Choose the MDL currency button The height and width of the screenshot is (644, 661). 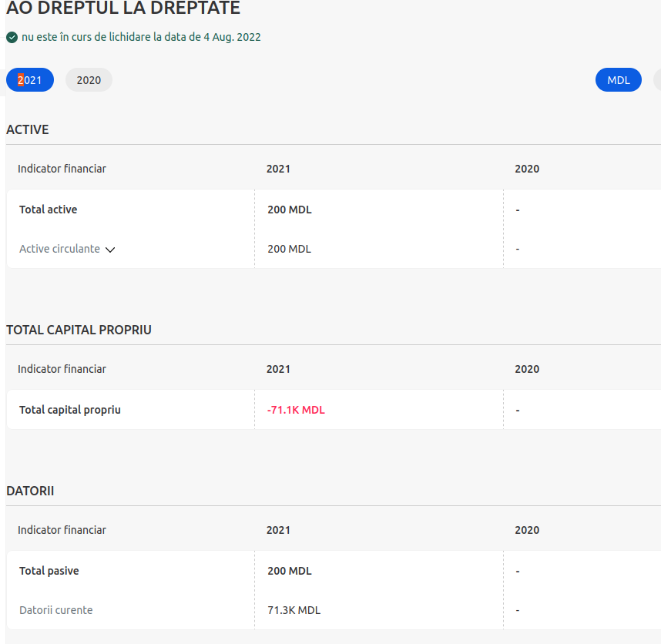tap(619, 80)
